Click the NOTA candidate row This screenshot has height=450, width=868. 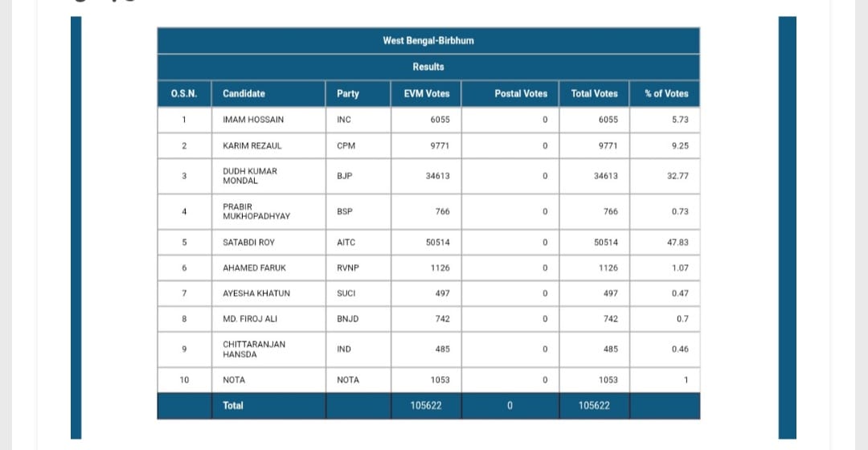point(428,380)
